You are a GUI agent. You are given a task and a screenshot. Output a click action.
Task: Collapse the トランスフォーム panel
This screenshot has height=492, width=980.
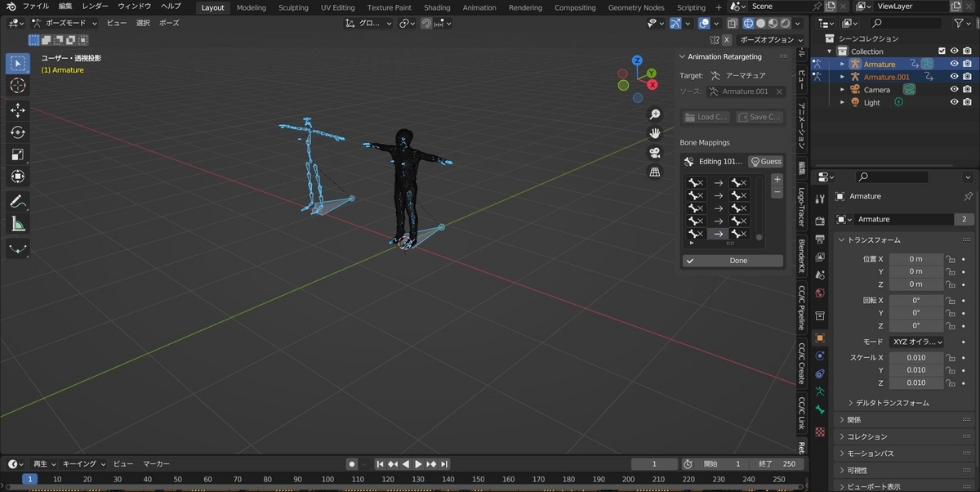[872, 240]
